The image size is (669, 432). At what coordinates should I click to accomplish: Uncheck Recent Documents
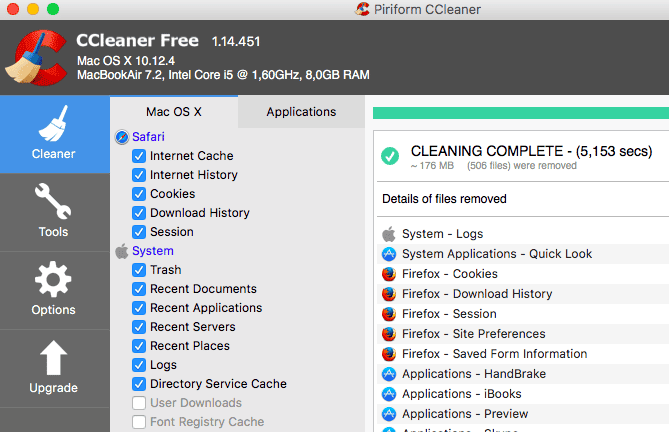pyautogui.click(x=139, y=289)
